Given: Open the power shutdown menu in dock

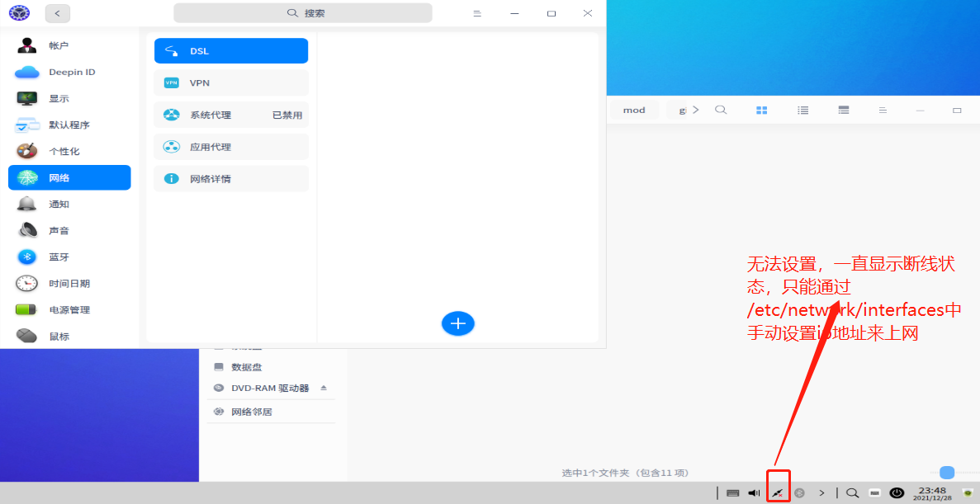Looking at the screenshot, I should point(897,492).
